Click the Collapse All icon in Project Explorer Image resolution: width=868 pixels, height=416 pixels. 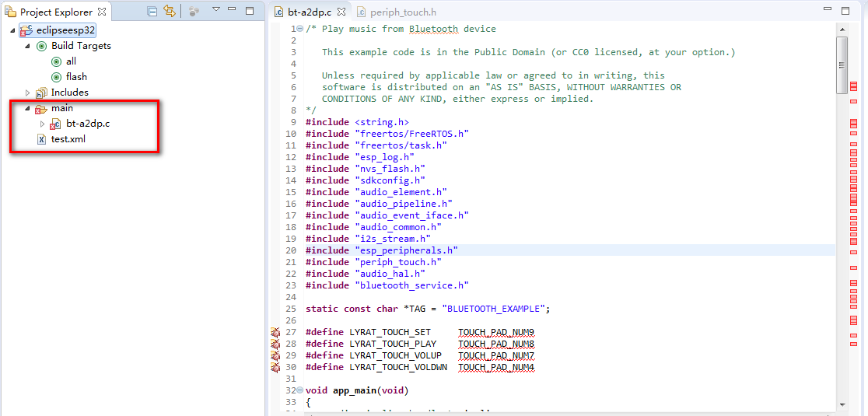(152, 11)
